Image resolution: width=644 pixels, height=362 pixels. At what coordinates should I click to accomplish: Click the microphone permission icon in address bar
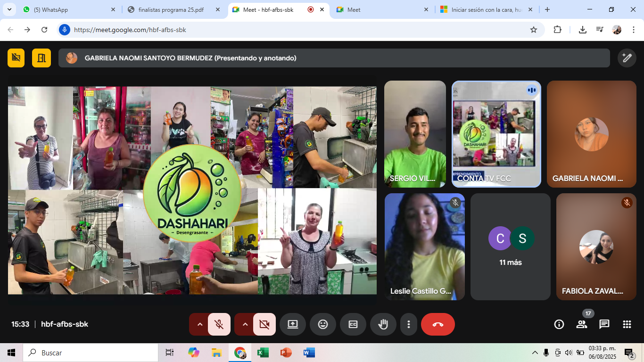(65, 30)
